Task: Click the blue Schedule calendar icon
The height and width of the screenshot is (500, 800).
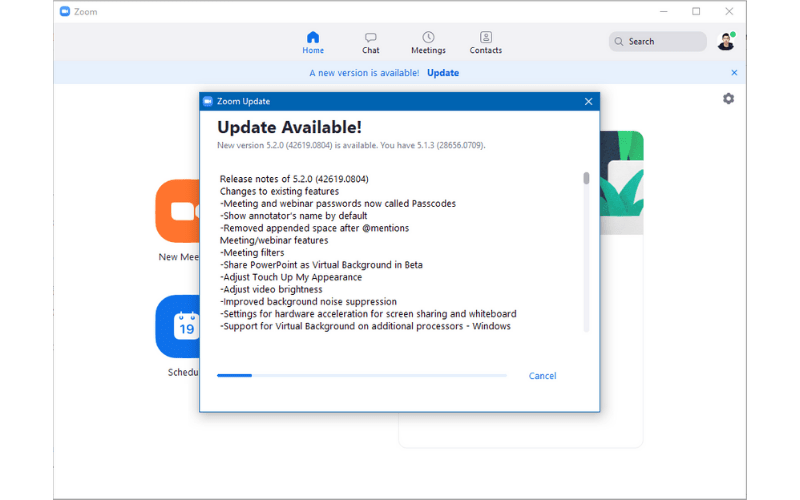Action: pos(178,326)
